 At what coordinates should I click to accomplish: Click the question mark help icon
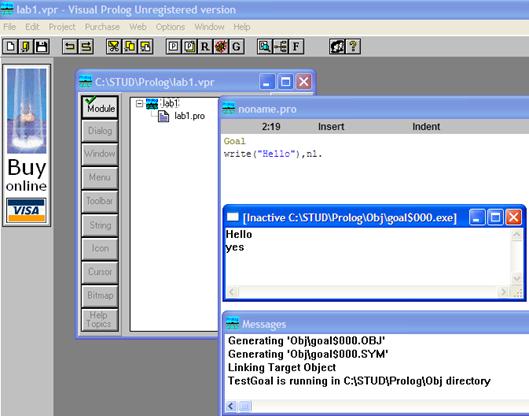[x=353, y=47]
